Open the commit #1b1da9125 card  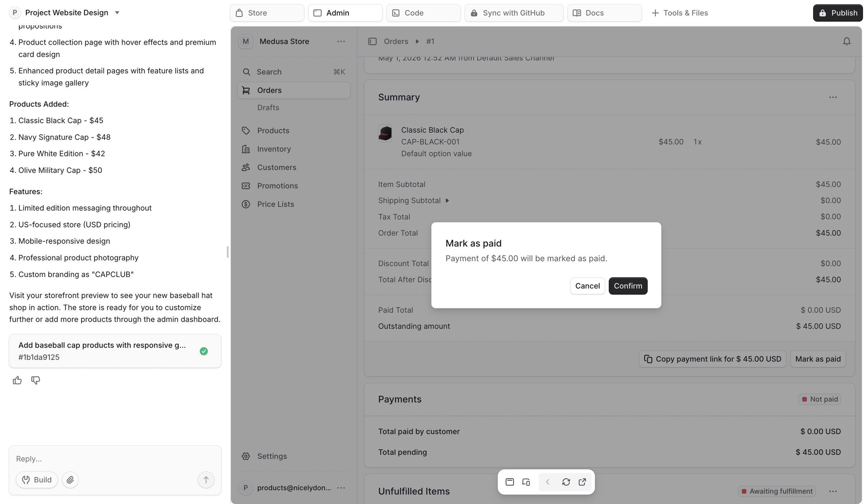(115, 351)
